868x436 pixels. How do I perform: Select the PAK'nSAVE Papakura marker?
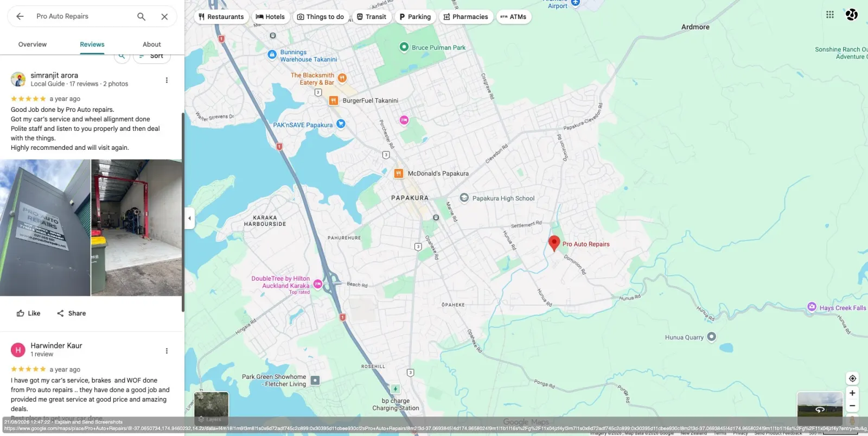tap(341, 124)
